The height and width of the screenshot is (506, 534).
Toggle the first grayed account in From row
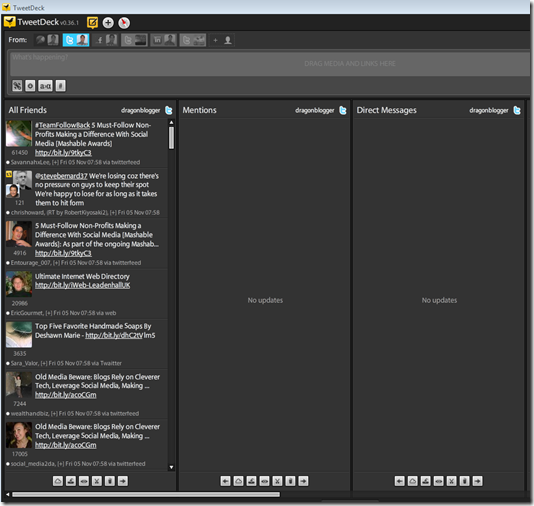[x=47, y=40]
